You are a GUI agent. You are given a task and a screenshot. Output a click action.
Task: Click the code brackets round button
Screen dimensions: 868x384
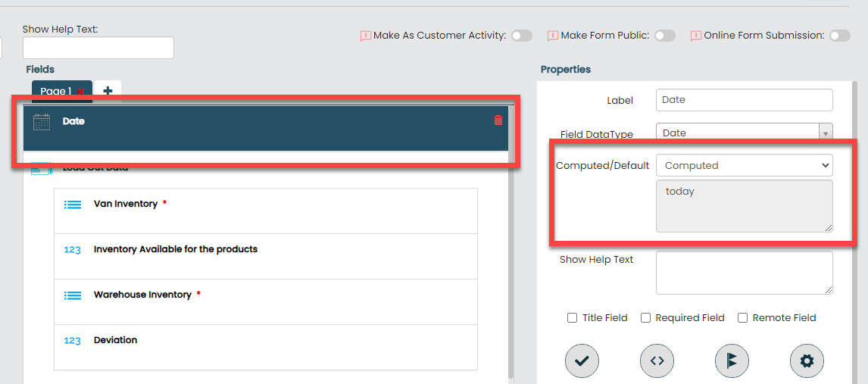point(657,361)
